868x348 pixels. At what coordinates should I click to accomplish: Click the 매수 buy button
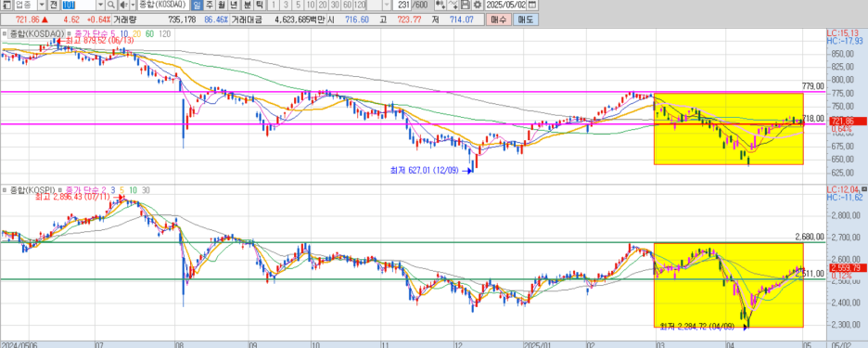tap(498, 19)
